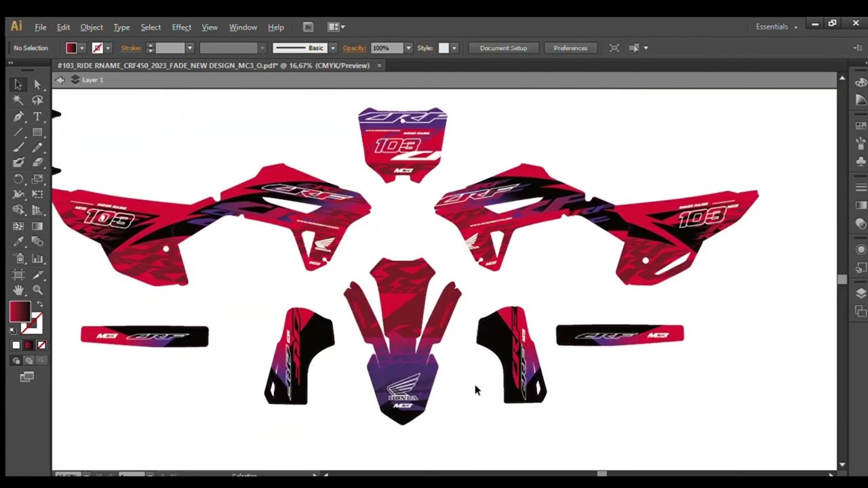Viewport: 868px width, 488px height.
Task: Expand the Opacity value dropdown
Action: tap(408, 48)
